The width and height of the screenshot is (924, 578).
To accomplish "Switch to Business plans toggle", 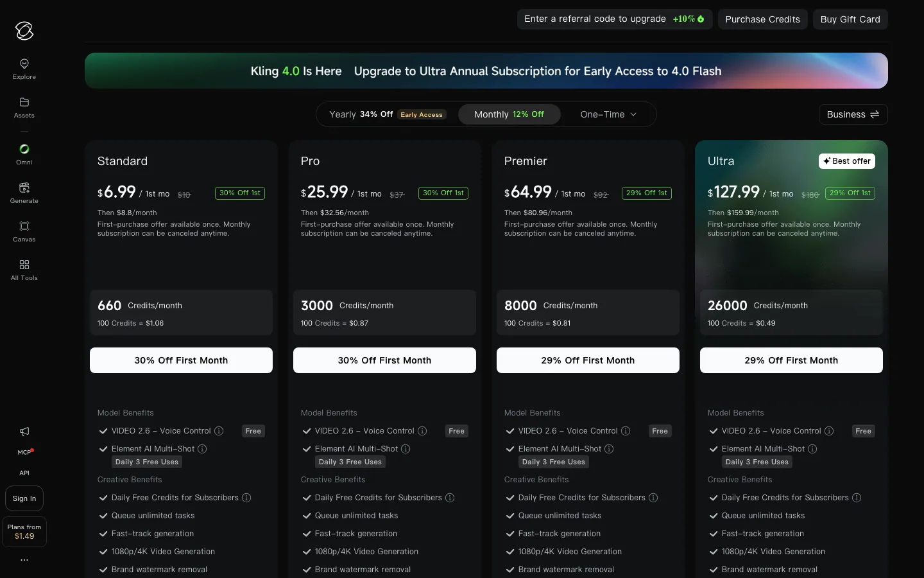I will tap(853, 114).
